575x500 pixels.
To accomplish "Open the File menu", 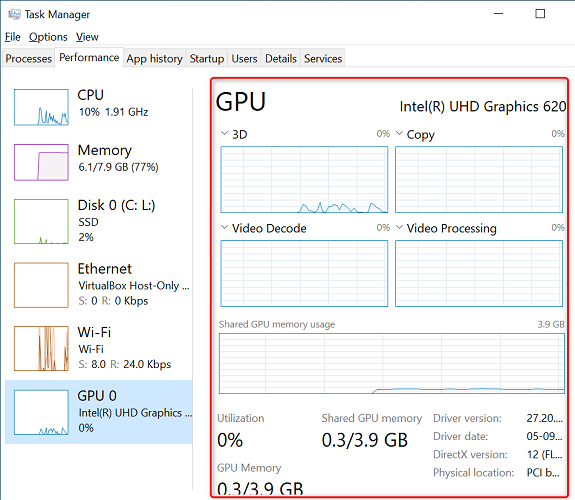I will click(x=12, y=37).
